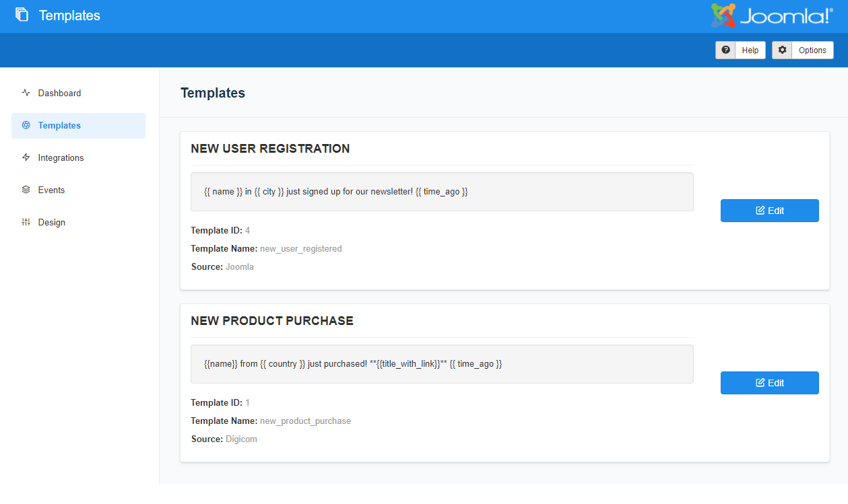Select the Design sliders icon

coord(25,222)
